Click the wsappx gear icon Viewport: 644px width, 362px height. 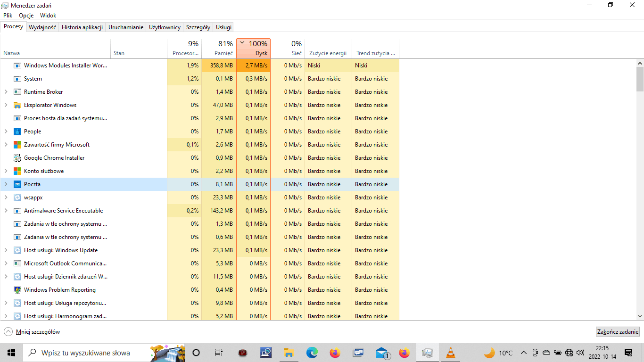pos(17,197)
